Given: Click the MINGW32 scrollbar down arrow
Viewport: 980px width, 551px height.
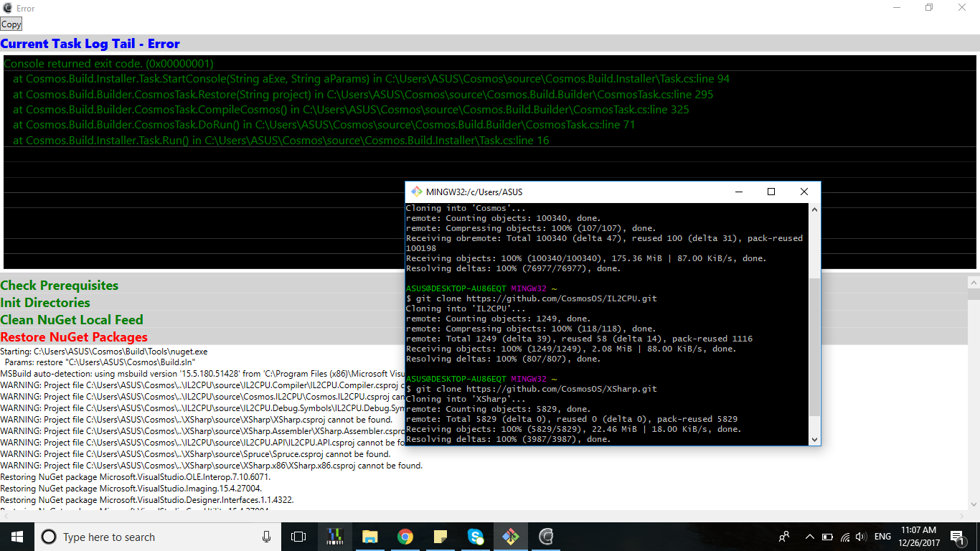Looking at the screenshot, I should 814,439.
